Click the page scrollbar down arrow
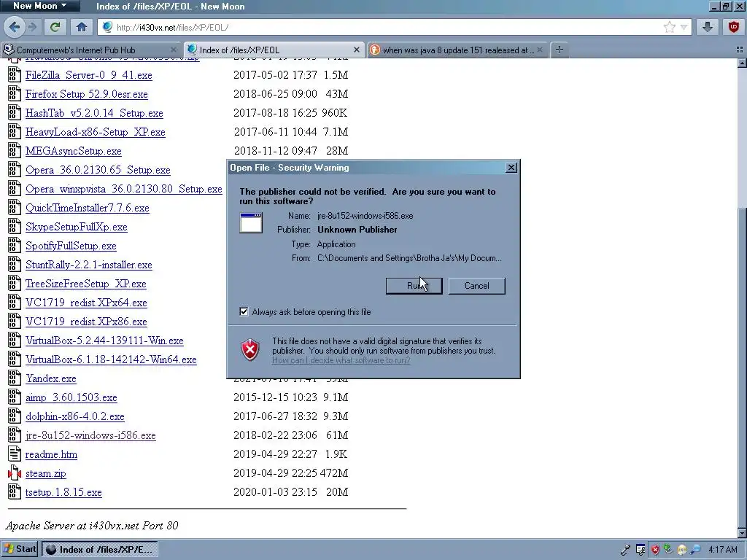Image resolution: width=747 pixels, height=560 pixels. pyautogui.click(x=742, y=532)
